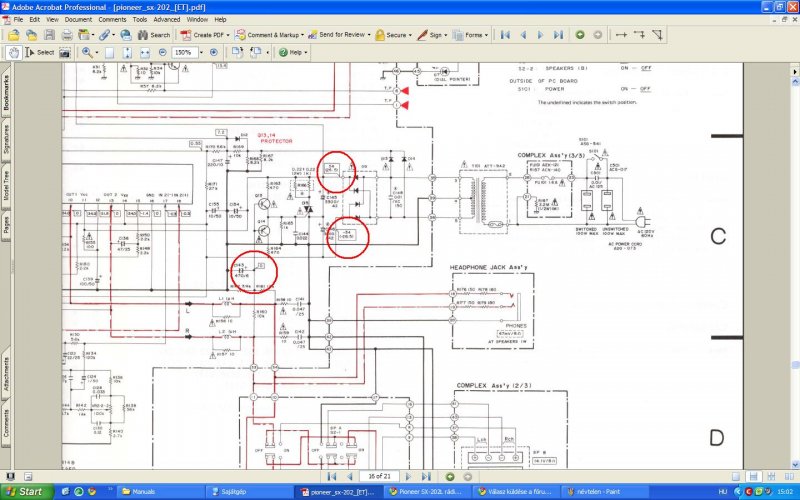Switch to Single Page layout in status bar
This screenshot has height=500, width=800.
pyautogui.click(x=736, y=477)
